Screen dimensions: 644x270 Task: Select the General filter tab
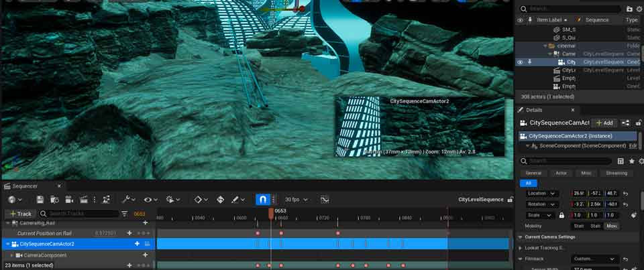tap(533, 173)
